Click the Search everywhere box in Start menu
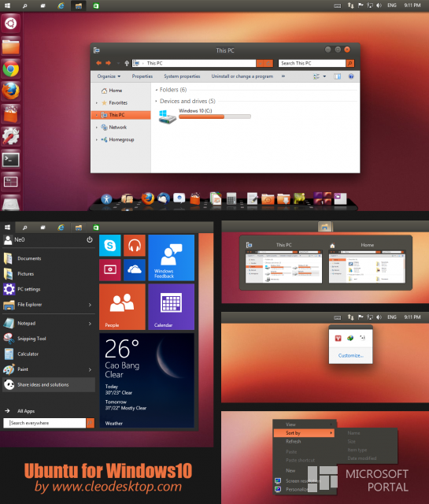 (45, 423)
